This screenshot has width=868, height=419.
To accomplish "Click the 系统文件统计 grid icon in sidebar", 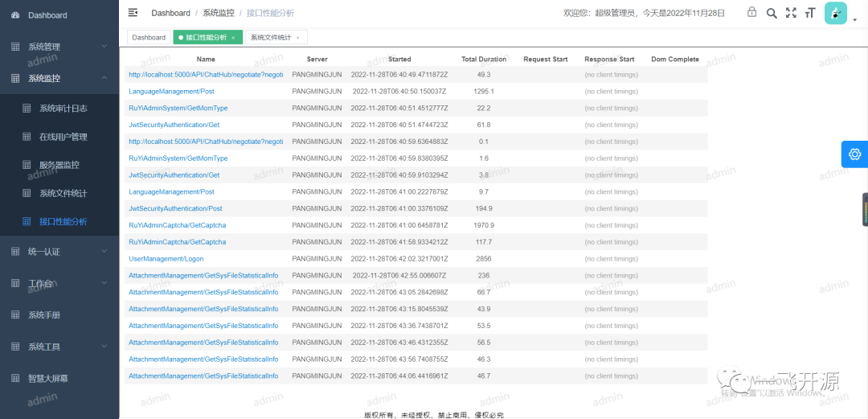I will (x=27, y=194).
